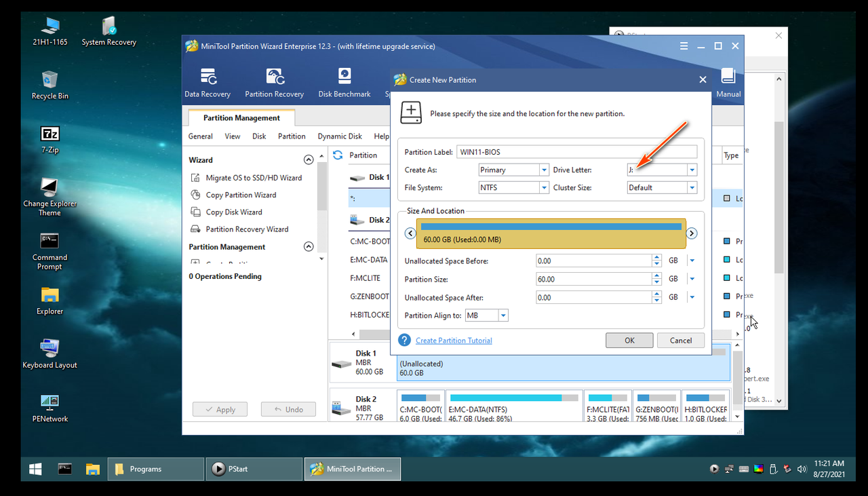Open the File System dropdown
Viewport: 868px width, 496px height.
(x=544, y=188)
